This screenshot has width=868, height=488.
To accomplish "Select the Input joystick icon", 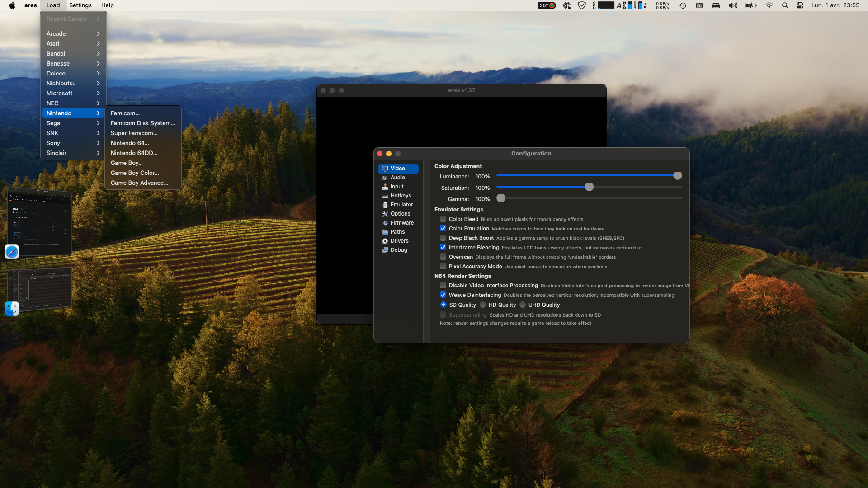I will coord(385,187).
